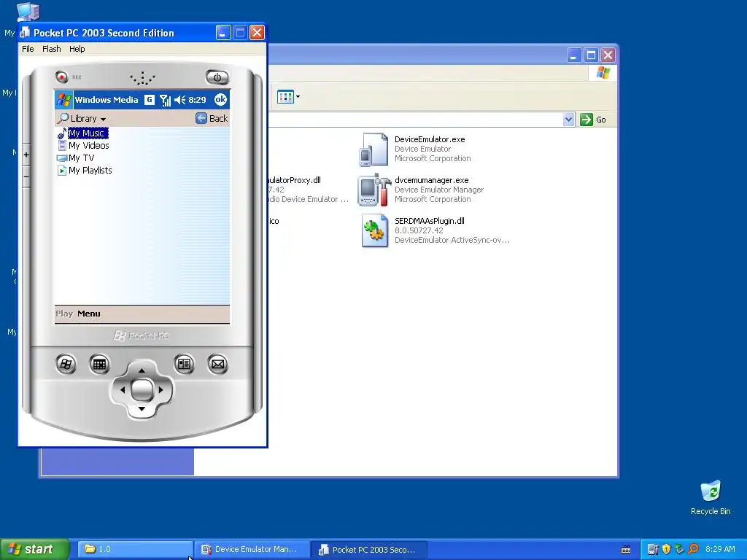This screenshot has width=747, height=560.
Task: Tap the Windows Start flag on Pocket PC
Action: coord(64,99)
